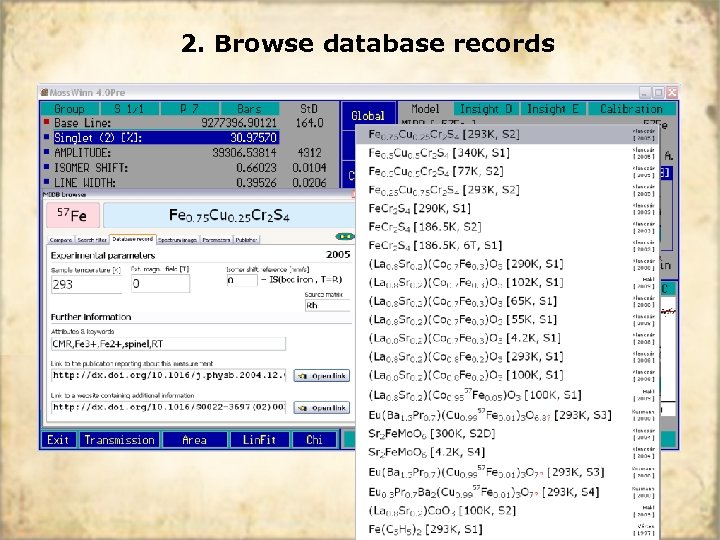
Task: Click the S 1/1 header button
Action: point(129,109)
